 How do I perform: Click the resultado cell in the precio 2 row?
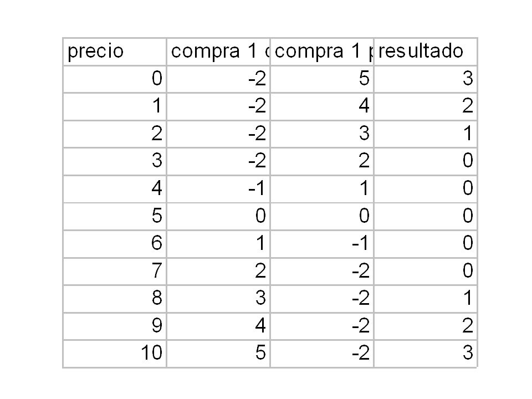pyautogui.click(x=426, y=134)
